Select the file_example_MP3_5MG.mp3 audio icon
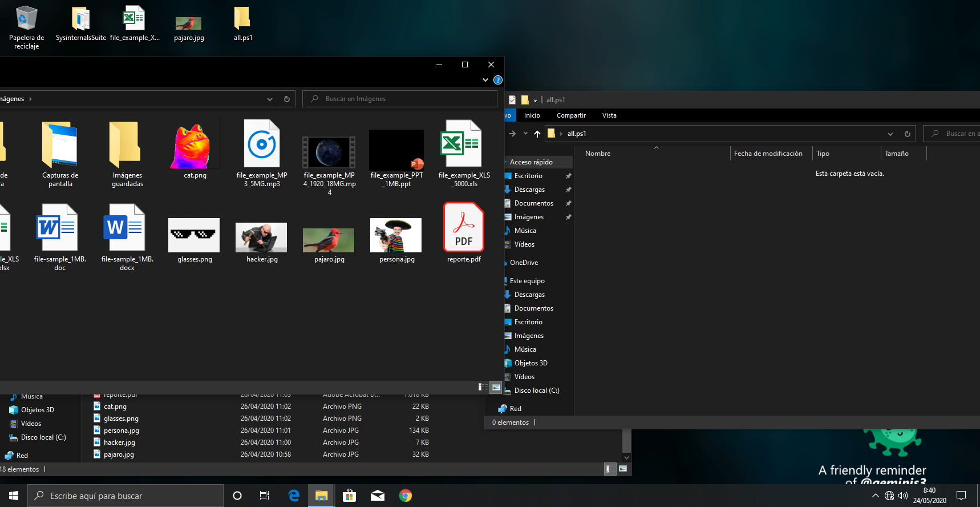980x507 pixels. coord(262,144)
